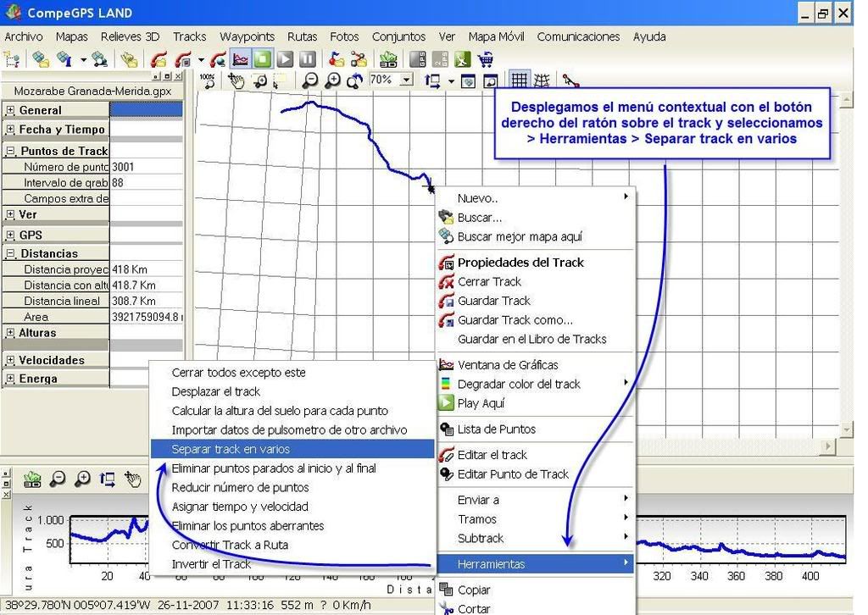Expand the General section
Image resolution: width=868 pixels, height=615 pixels.
click(10, 111)
